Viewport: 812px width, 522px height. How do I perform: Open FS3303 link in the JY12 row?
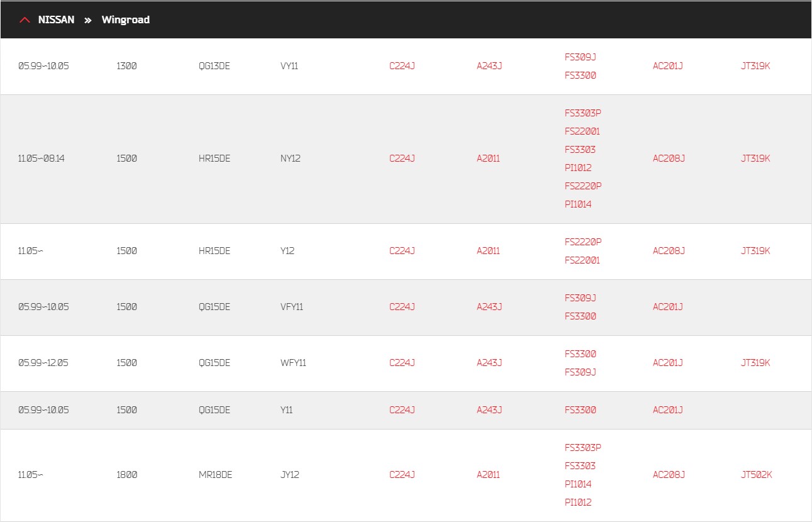580,466
